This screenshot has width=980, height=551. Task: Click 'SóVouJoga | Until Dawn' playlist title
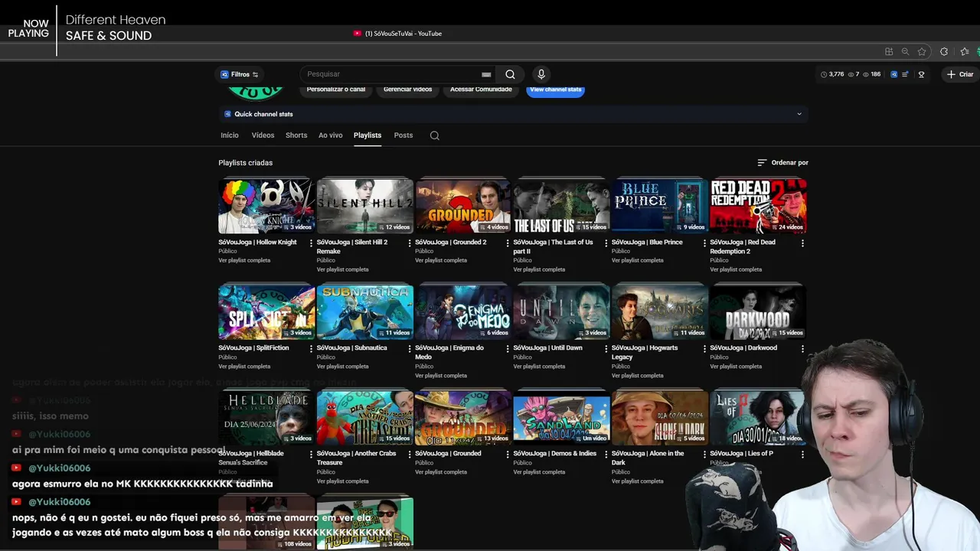point(547,348)
